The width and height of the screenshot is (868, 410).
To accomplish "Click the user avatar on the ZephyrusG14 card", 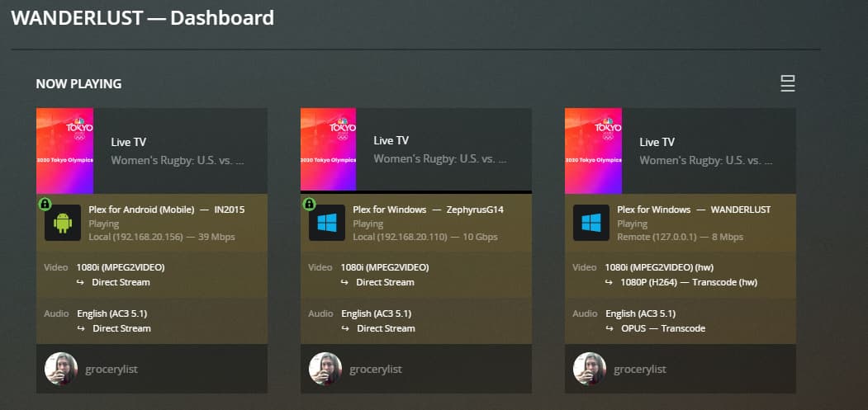I will pos(325,369).
